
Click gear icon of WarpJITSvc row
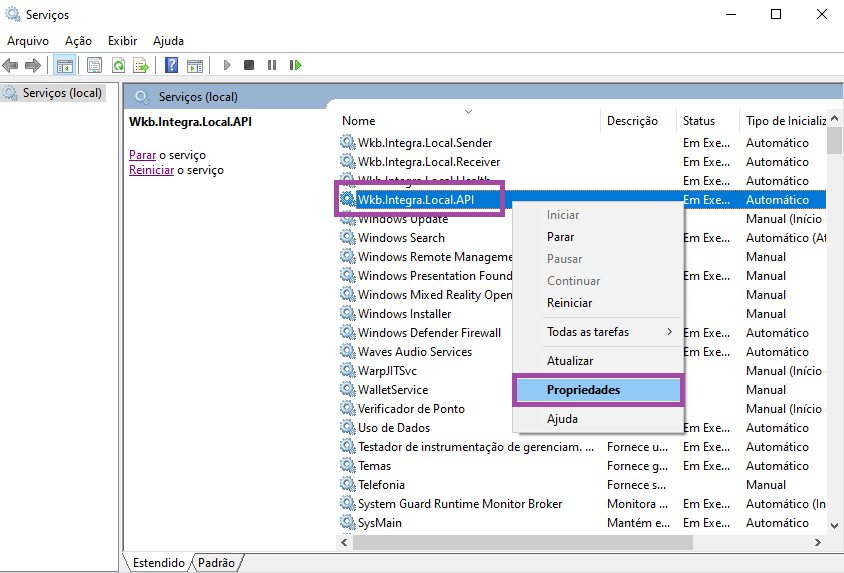348,370
